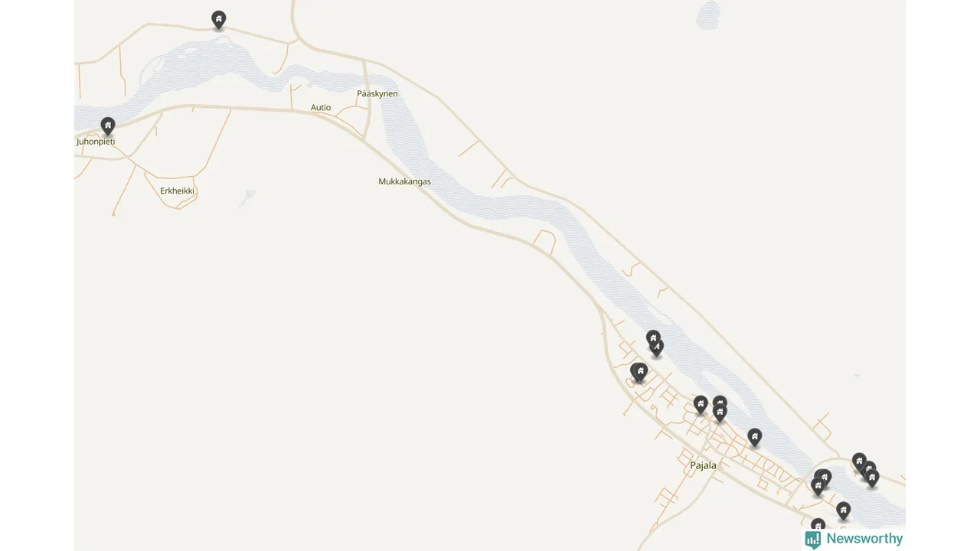
Task: Select the northernmost marker in the three-marker cluster at far right
Action: click(860, 461)
